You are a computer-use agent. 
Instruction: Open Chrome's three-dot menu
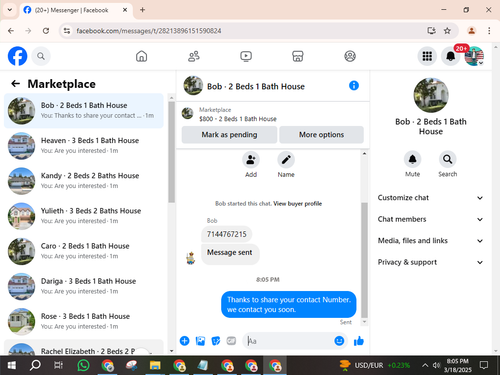489,31
